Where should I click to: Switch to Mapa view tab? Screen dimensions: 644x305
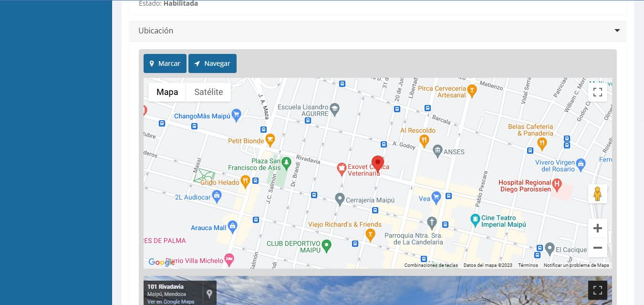[x=167, y=92]
